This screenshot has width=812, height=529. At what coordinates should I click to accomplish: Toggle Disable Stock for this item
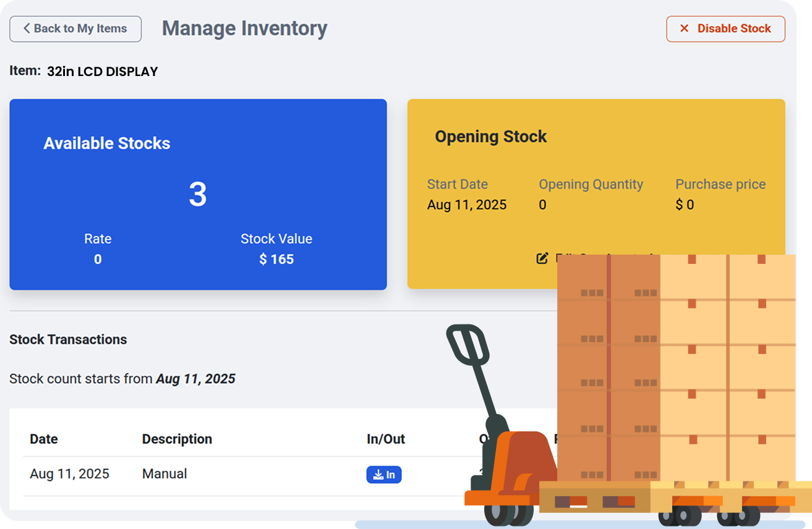(x=725, y=28)
